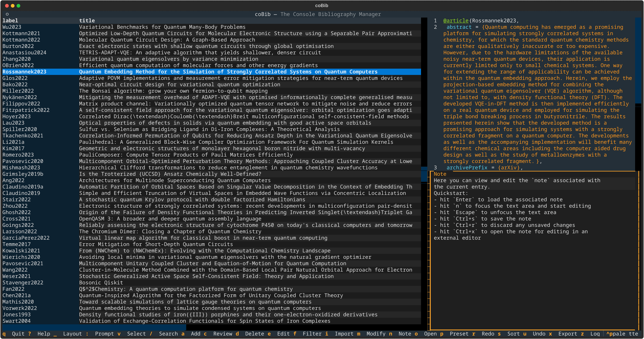Click the Add entry footer command

tap(195, 334)
